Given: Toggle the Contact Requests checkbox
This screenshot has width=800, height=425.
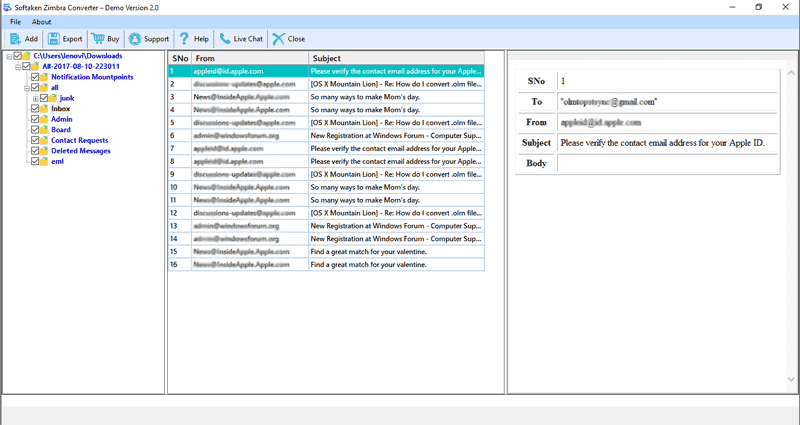Looking at the screenshot, I should pos(36,141).
